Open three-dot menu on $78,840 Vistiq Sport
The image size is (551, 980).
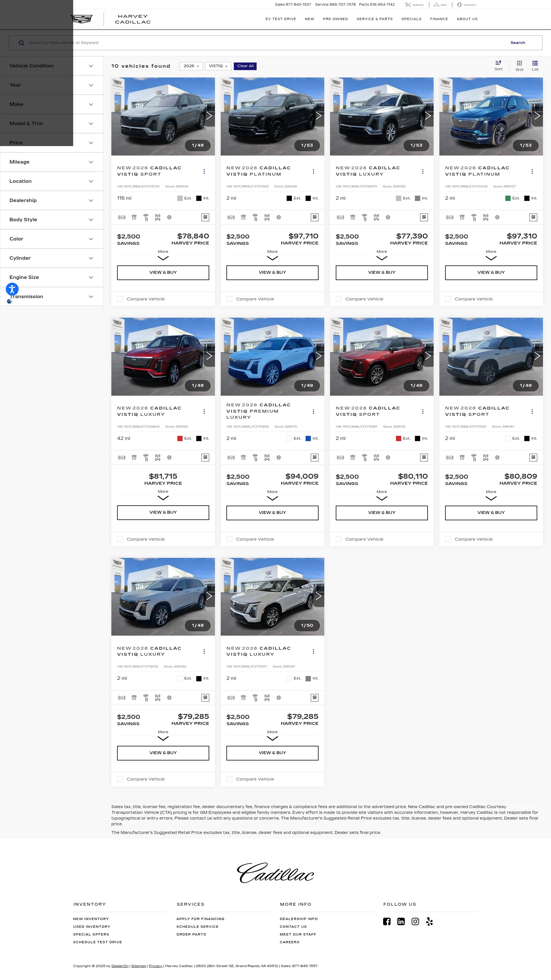point(204,172)
